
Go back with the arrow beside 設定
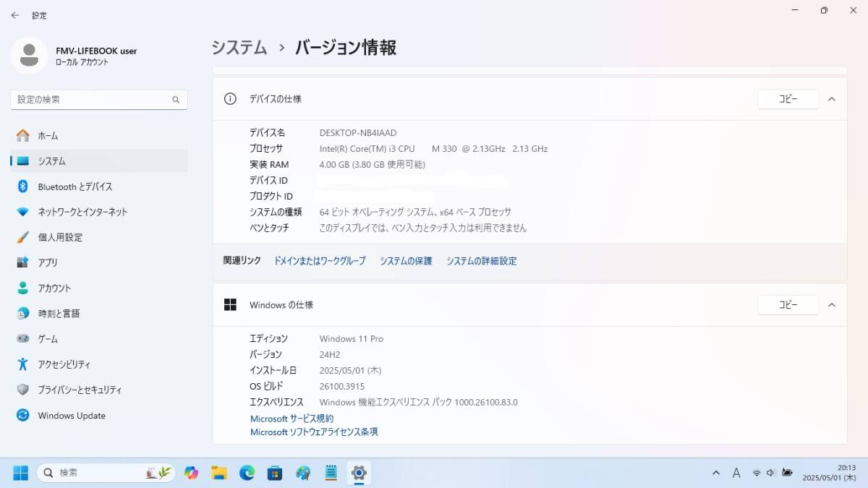click(x=14, y=15)
